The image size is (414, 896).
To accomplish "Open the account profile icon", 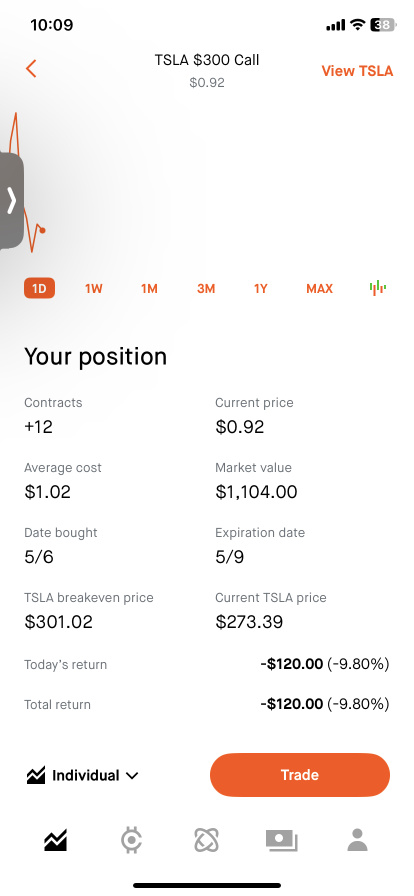I will click(x=357, y=841).
